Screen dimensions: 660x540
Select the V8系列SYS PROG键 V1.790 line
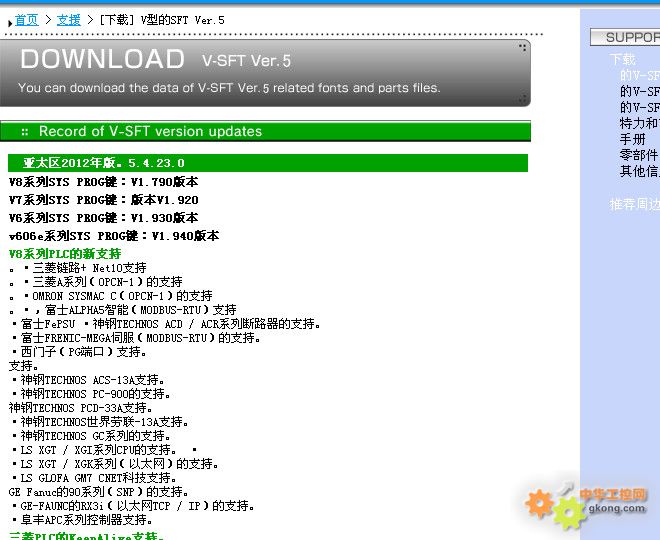103,182
